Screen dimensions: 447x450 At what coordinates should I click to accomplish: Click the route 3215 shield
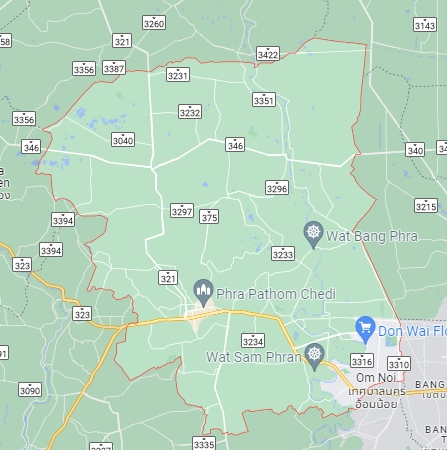click(x=426, y=206)
